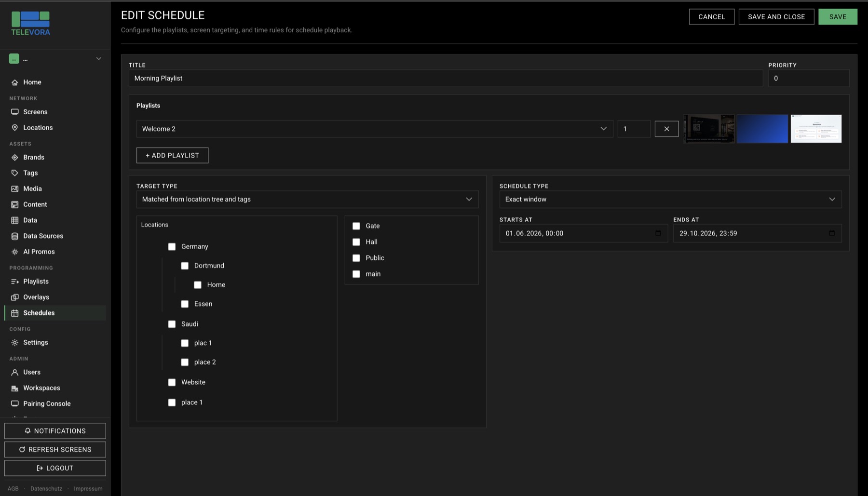Click Save and Close button
This screenshot has width=868, height=496.
pyautogui.click(x=776, y=17)
